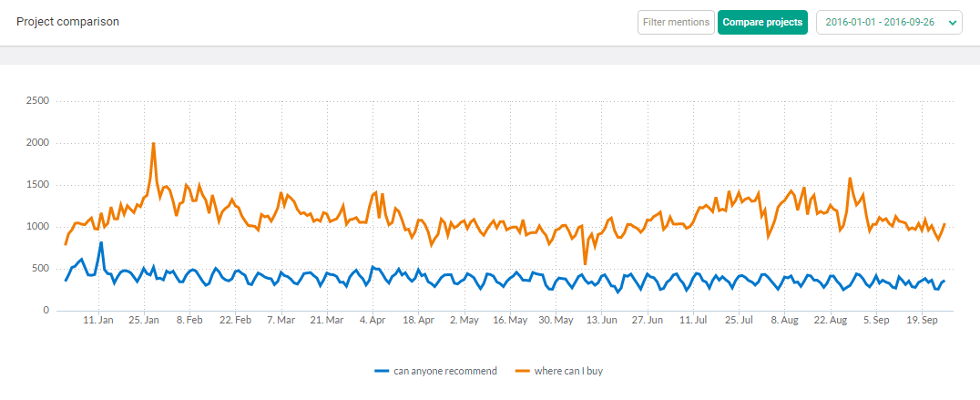Viewport: 980px width, 400px height.
Task: Click the '8. Feb' x-axis label
Action: pos(190,320)
